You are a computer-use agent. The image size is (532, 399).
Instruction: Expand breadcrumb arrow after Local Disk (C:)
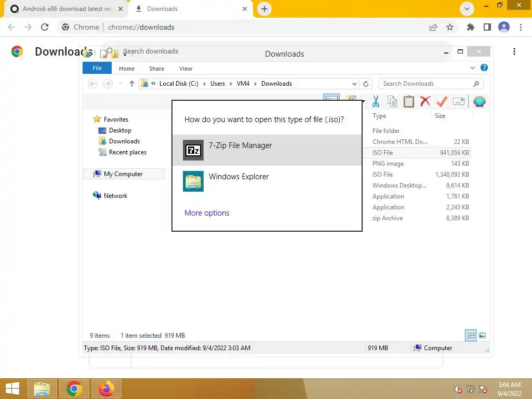click(205, 84)
